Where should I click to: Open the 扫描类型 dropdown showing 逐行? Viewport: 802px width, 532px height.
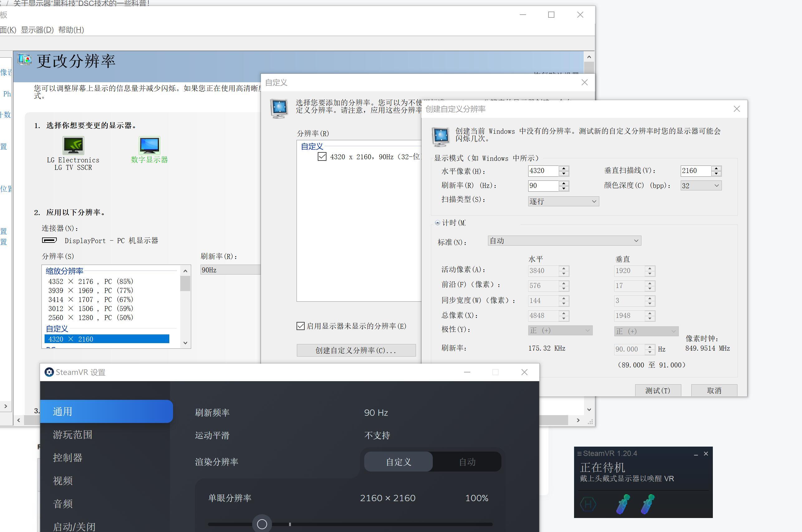tap(563, 201)
